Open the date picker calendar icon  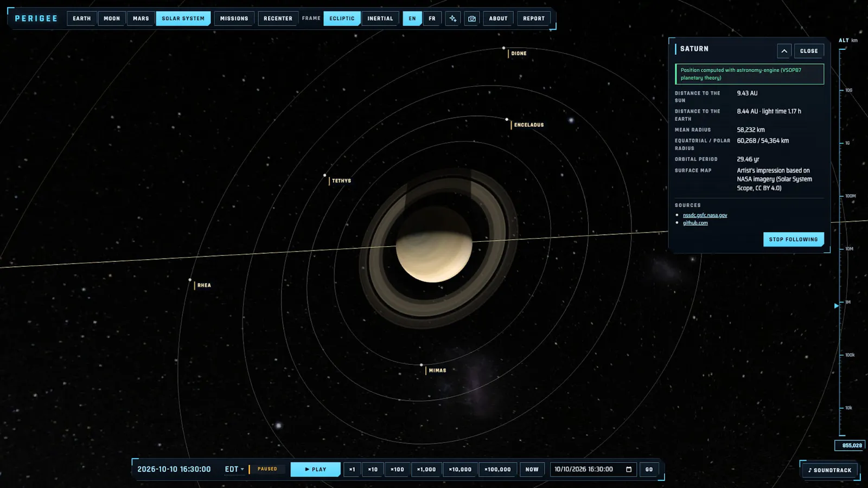[629, 470]
